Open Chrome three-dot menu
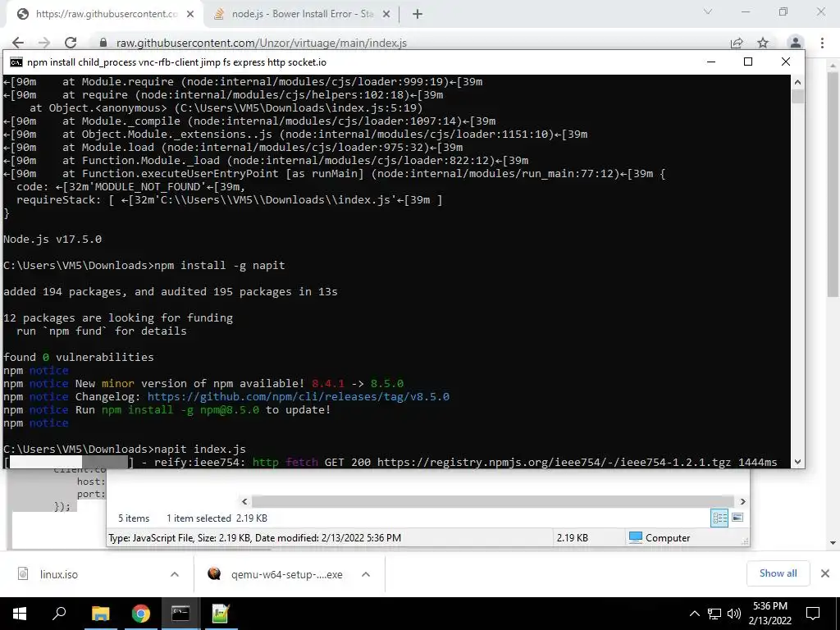840x630 pixels. [x=822, y=43]
